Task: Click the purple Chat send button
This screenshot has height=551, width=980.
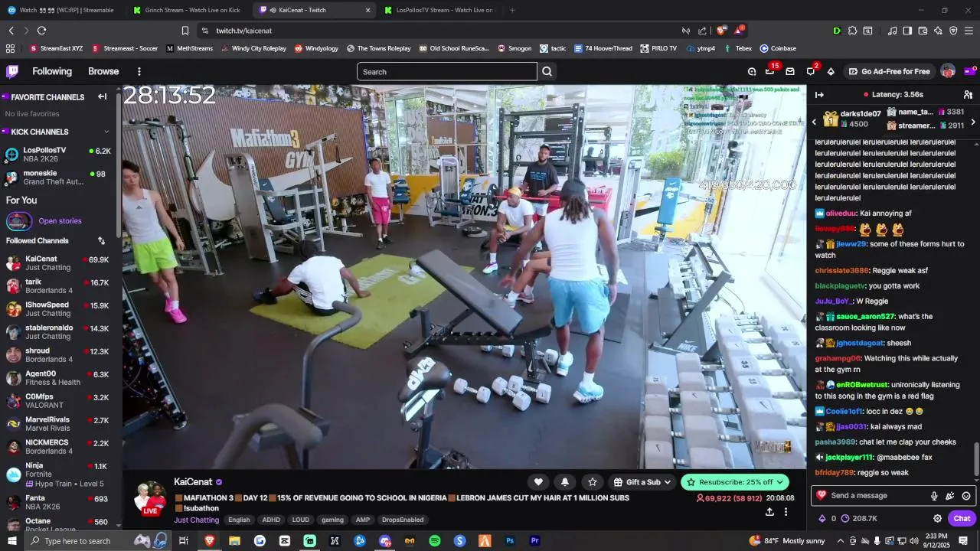Action: pos(962,518)
